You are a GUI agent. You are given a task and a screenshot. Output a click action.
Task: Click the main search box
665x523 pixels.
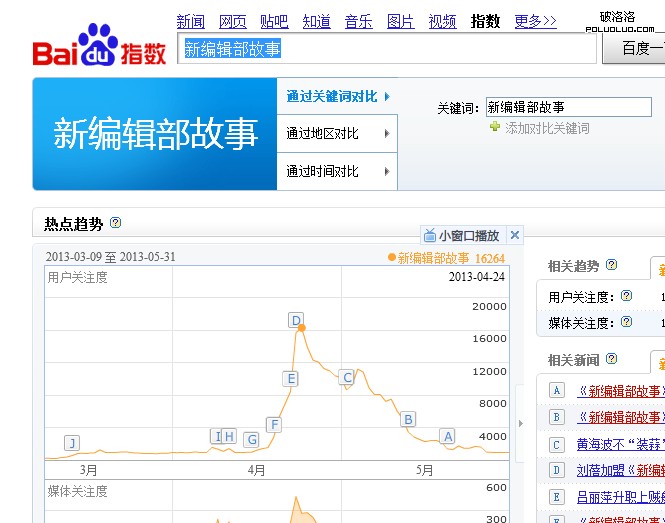387,49
